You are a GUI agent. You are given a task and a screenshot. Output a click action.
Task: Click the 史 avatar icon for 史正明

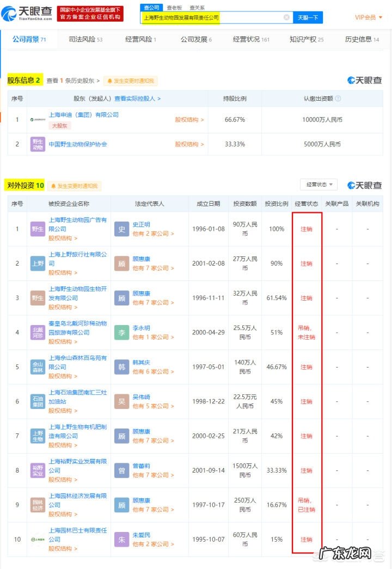(121, 229)
